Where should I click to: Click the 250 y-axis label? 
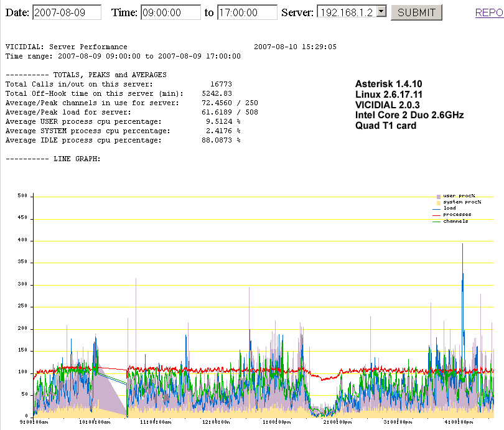click(22, 306)
